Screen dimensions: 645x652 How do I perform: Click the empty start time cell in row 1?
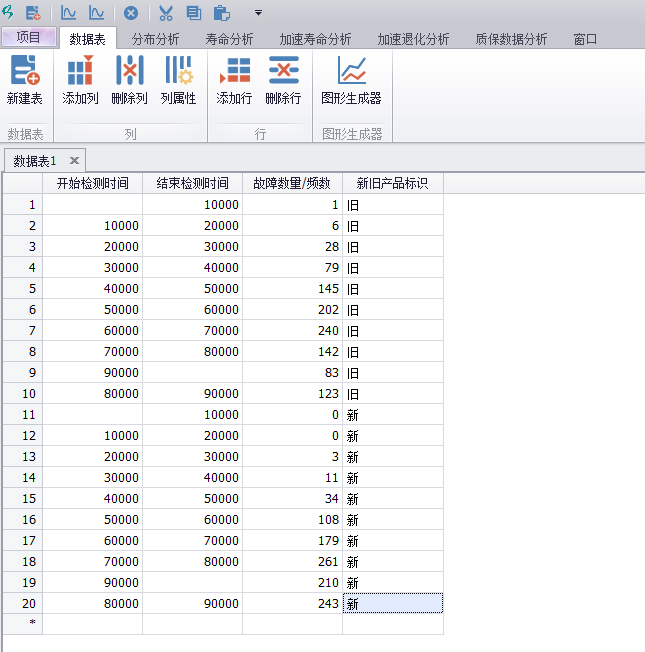[x=93, y=205]
